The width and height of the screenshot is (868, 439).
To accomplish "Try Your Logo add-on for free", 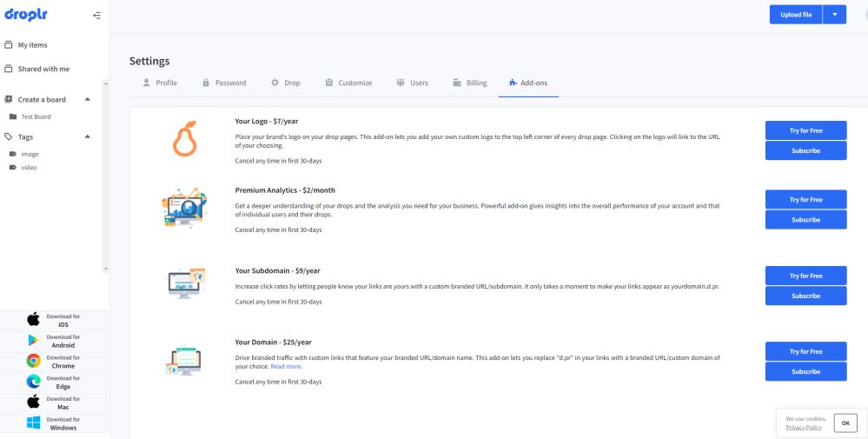I will [806, 130].
